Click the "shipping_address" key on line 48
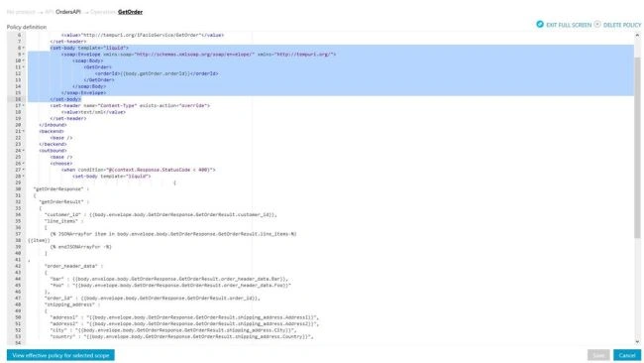Screen dimensions: 644x363 point(69,304)
